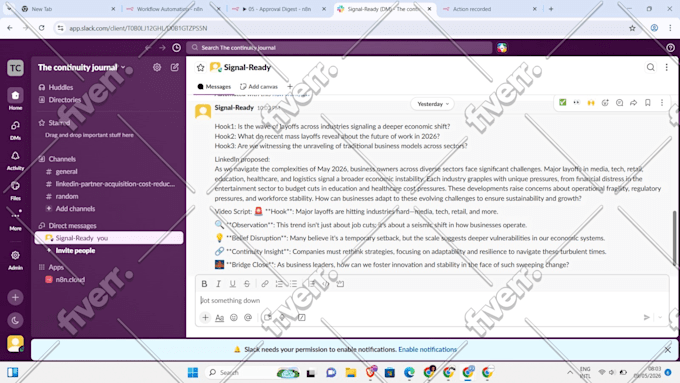Viewport: 680px width, 383px height.
Task: Click the TC workspace avatar
Action: (x=15, y=68)
